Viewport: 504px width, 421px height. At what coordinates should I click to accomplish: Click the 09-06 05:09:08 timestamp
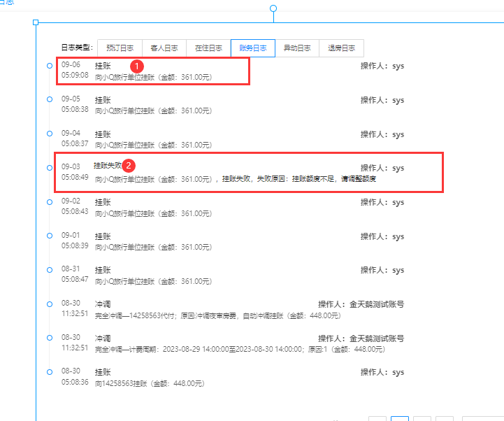coord(75,70)
